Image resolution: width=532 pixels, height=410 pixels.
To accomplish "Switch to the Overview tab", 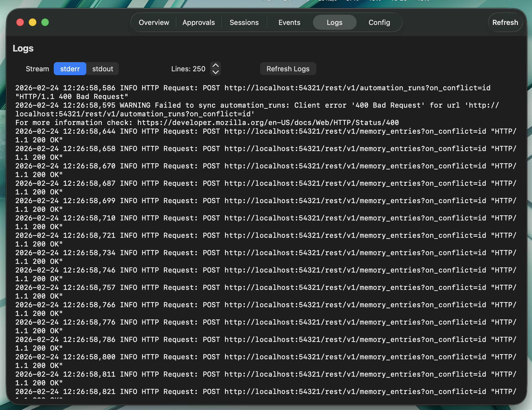I will coord(154,22).
